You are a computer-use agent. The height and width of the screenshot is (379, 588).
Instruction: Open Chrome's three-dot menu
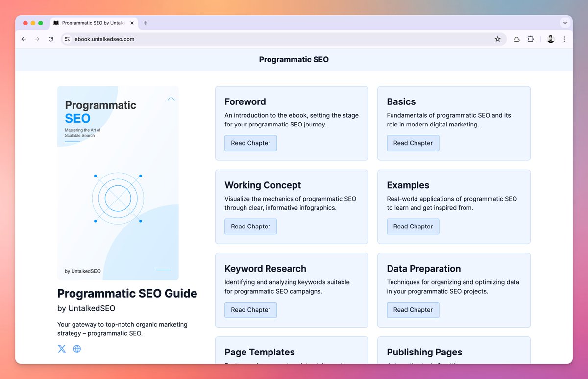tap(564, 39)
